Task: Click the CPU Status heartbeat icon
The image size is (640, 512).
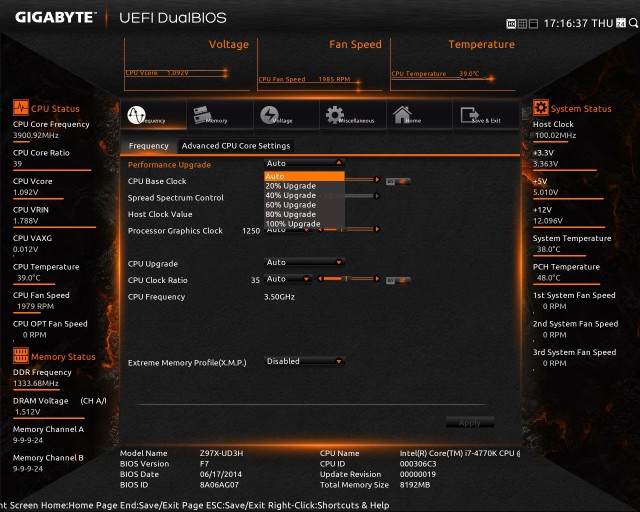Action: (x=20, y=108)
